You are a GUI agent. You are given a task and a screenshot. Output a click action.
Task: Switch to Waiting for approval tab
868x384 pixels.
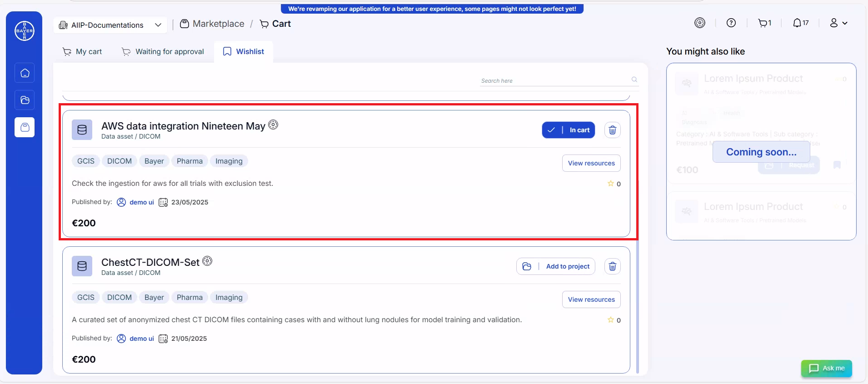163,52
